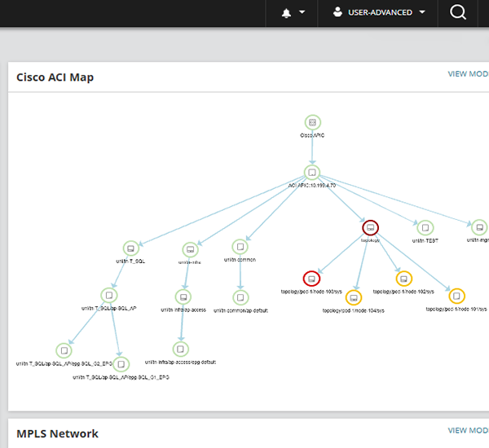Select the uni/tn-common node icon
The height and width of the screenshot is (448, 489).
[x=240, y=247]
